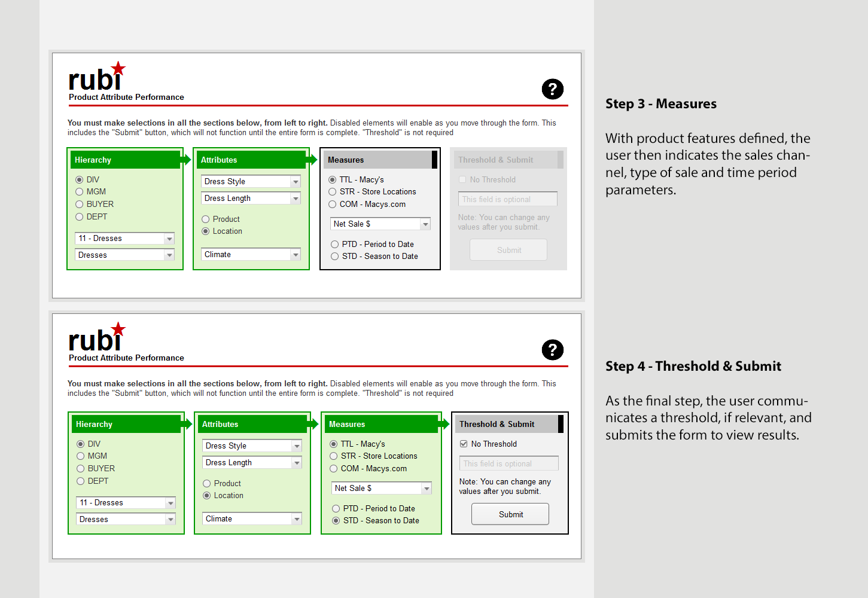Click Hierarchy section header in Step 3 form
The image size is (868, 598).
pyautogui.click(x=126, y=160)
